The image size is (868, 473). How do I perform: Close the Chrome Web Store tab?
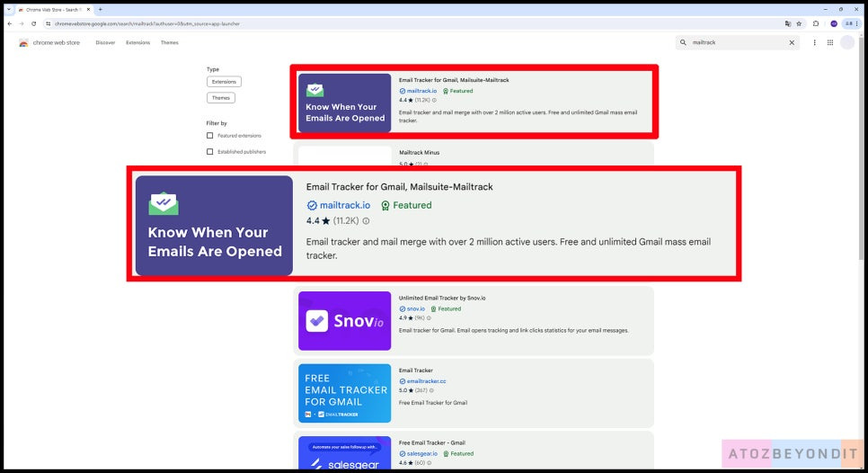click(x=88, y=9)
